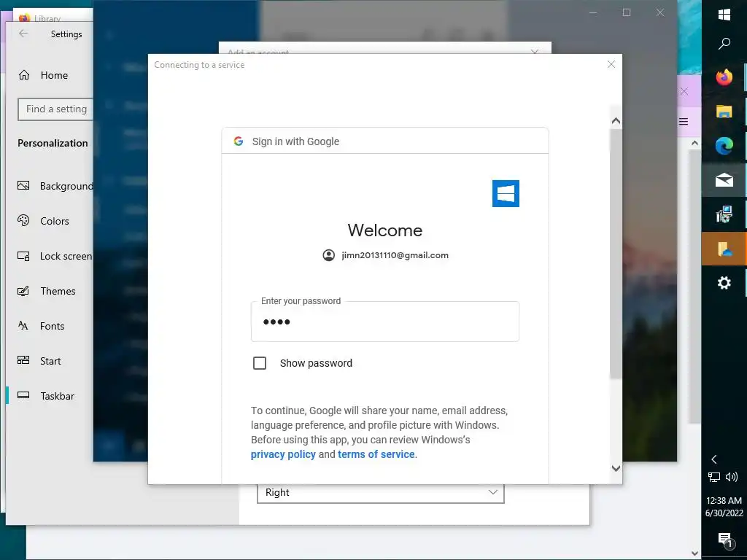
Task: Open the Settings gear on the taskbar
Action: (724, 283)
